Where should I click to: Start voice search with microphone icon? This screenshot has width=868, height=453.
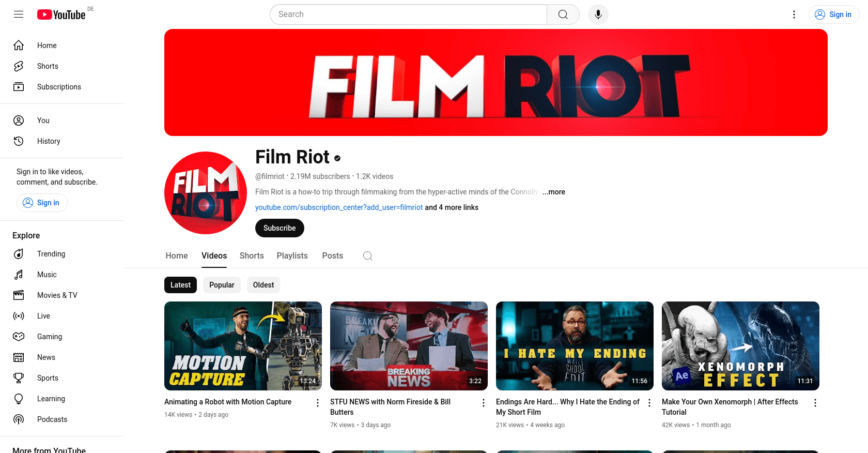(598, 14)
